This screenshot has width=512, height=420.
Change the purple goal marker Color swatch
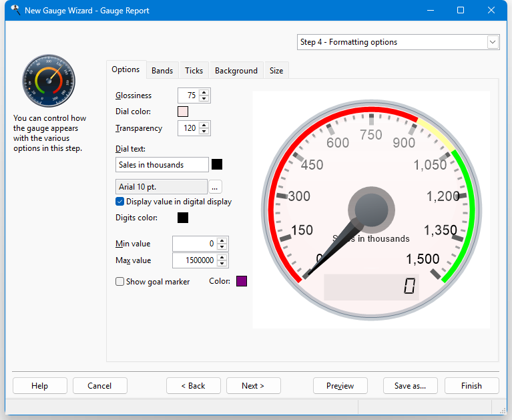pos(242,281)
